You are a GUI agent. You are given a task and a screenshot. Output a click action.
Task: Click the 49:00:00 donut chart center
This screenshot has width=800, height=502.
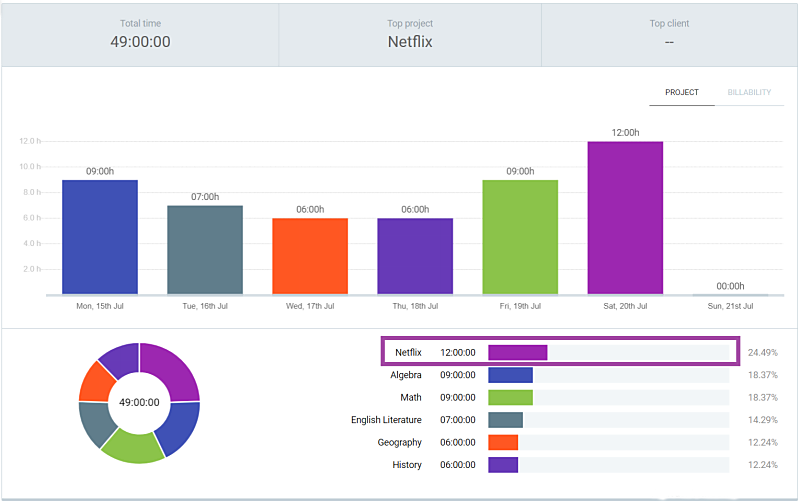tap(139, 403)
